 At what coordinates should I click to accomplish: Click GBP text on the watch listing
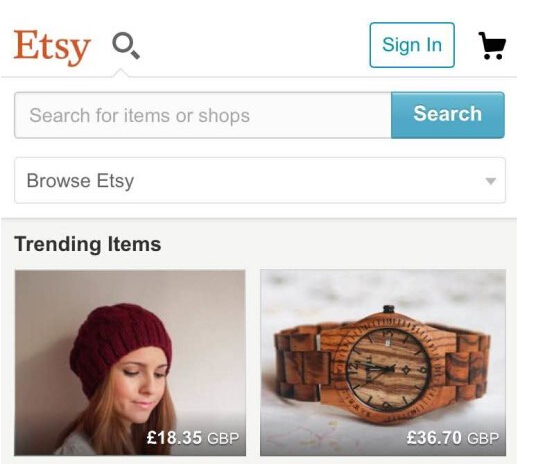click(483, 438)
